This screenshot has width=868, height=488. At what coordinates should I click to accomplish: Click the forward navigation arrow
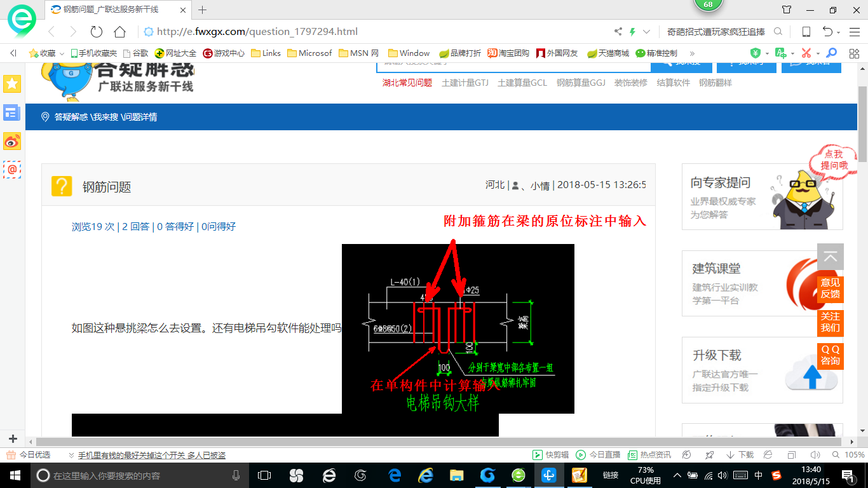pos(73,32)
